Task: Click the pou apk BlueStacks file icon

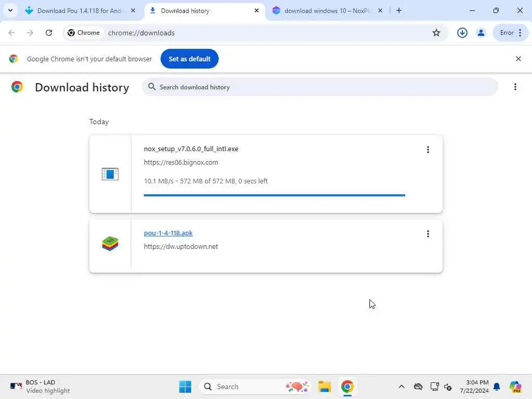Action: [110, 244]
